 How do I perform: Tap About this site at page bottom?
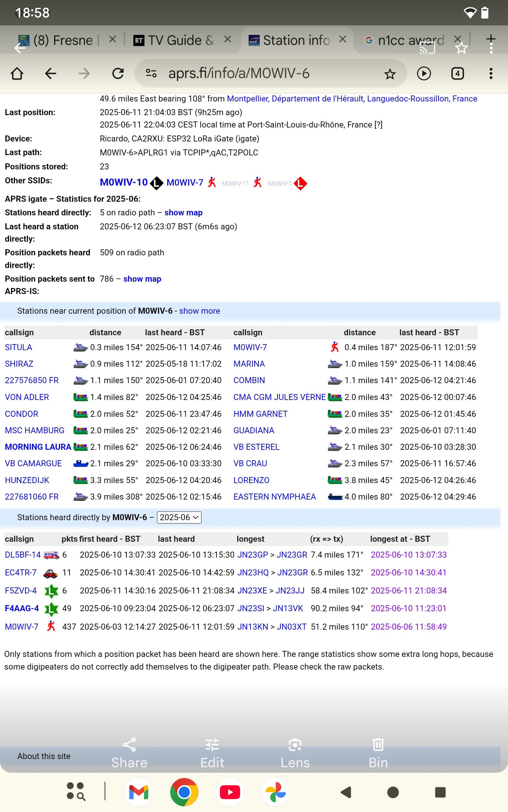tap(44, 756)
